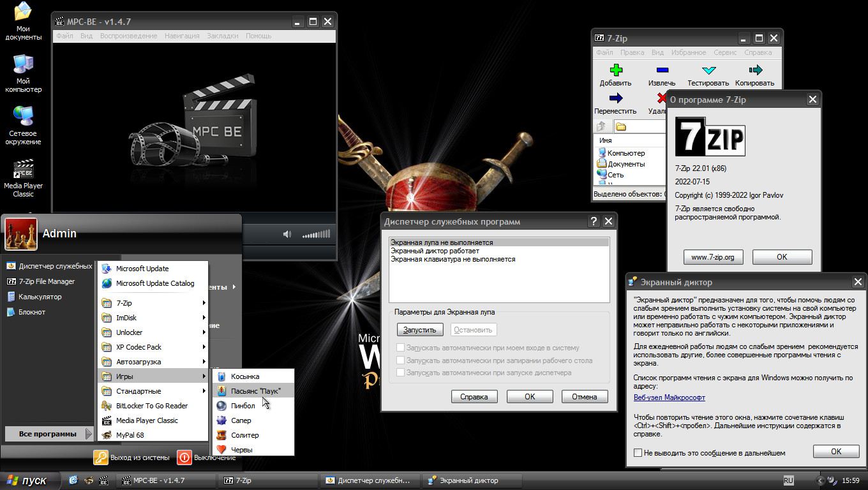Expand the Автозагрузка submenu
868x490 pixels.
pyautogui.click(x=154, y=362)
